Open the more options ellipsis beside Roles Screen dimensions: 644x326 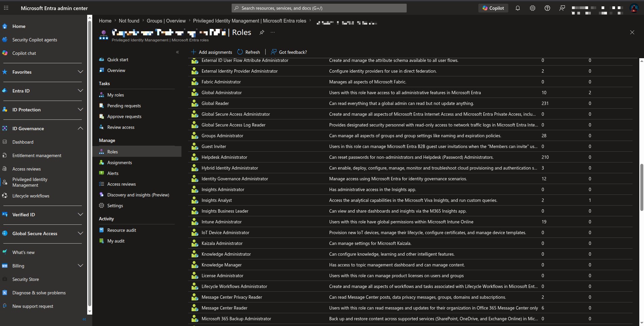coord(273,32)
